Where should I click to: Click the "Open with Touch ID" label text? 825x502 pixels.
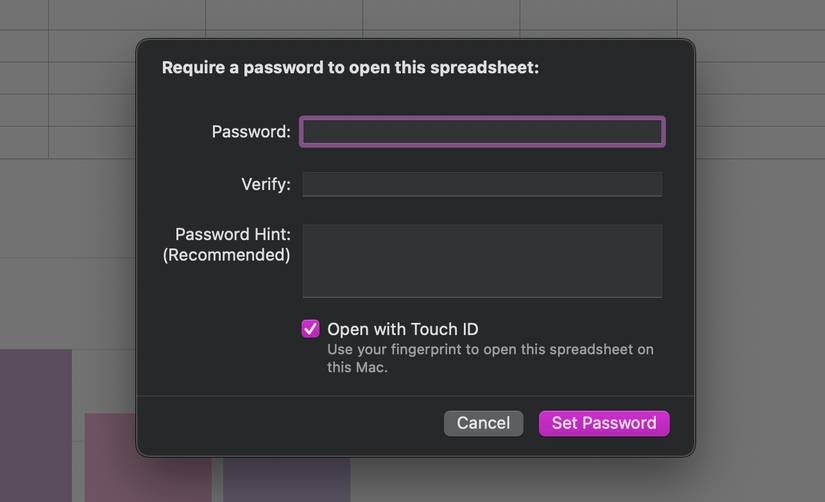[x=402, y=329]
